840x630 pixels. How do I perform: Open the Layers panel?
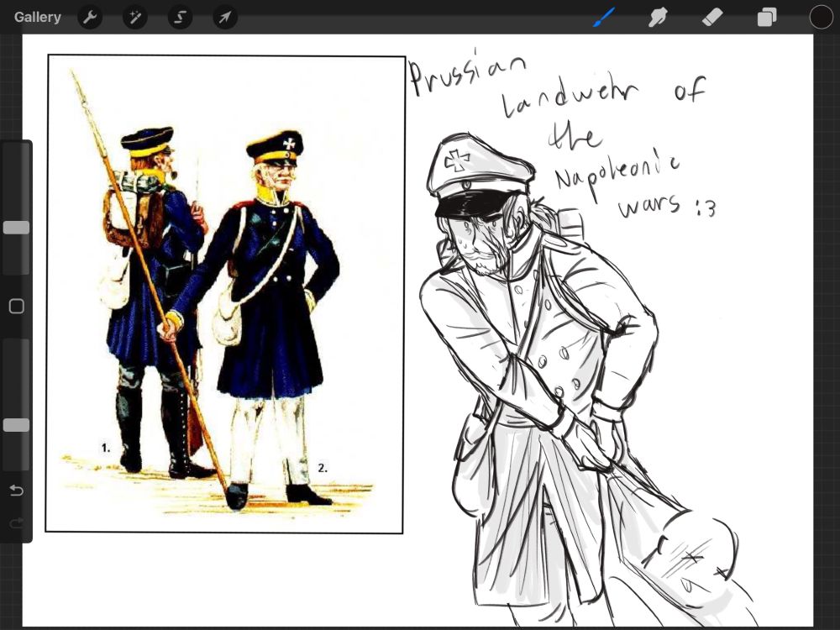[x=767, y=18]
